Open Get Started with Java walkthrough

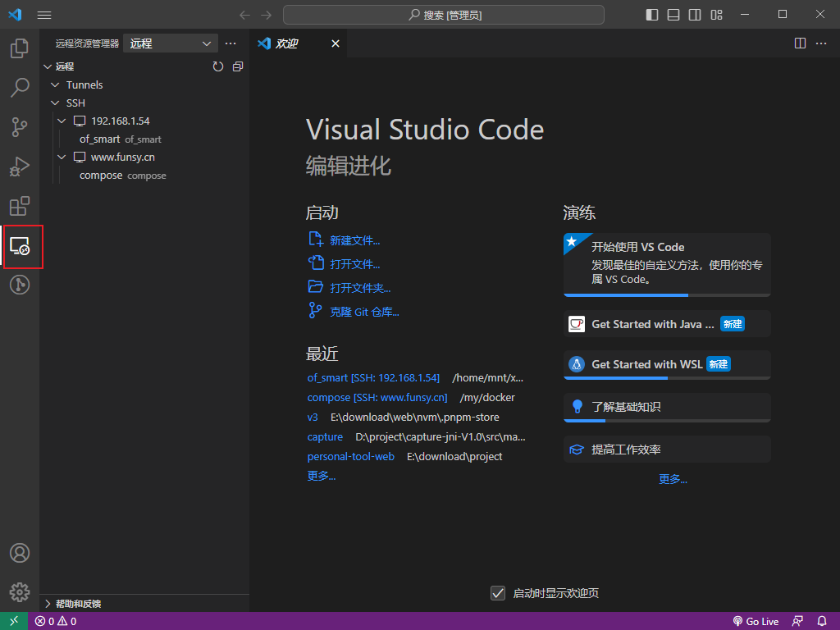(x=667, y=323)
